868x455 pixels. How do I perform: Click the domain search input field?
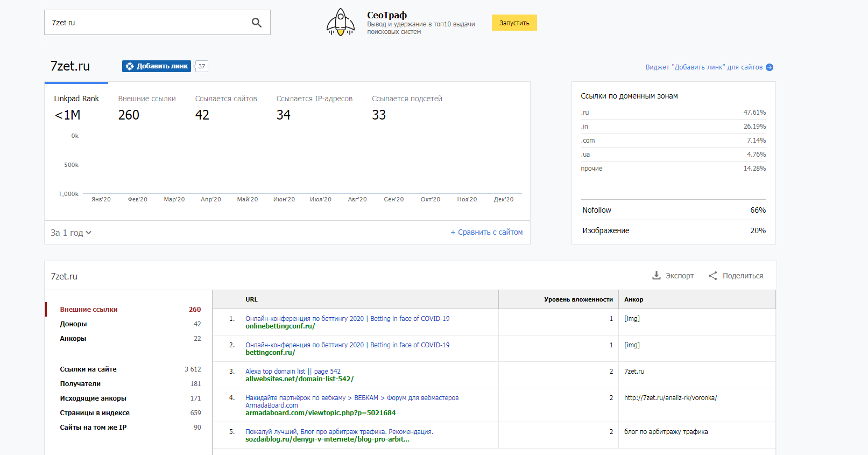(x=145, y=23)
